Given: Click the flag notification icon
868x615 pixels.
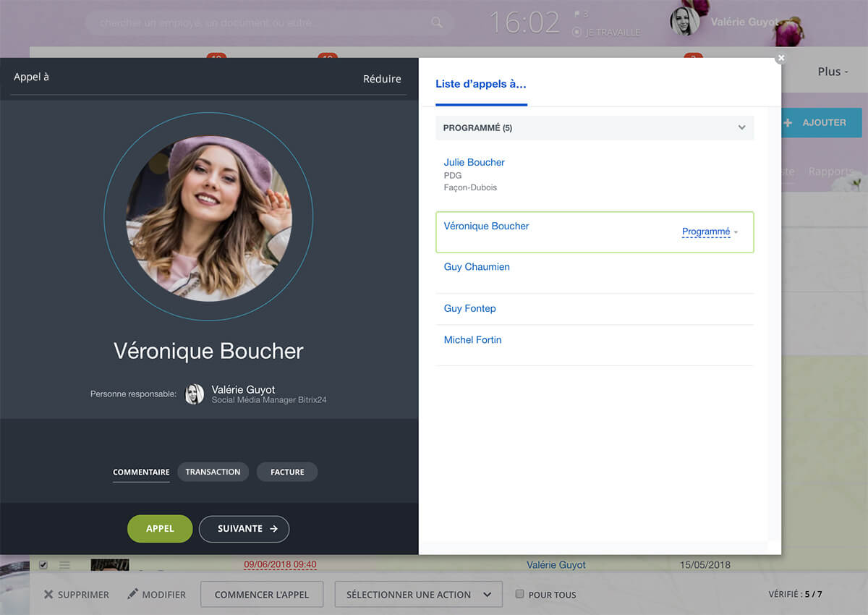Looking at the screenshot, I should (x=577, y=14).
